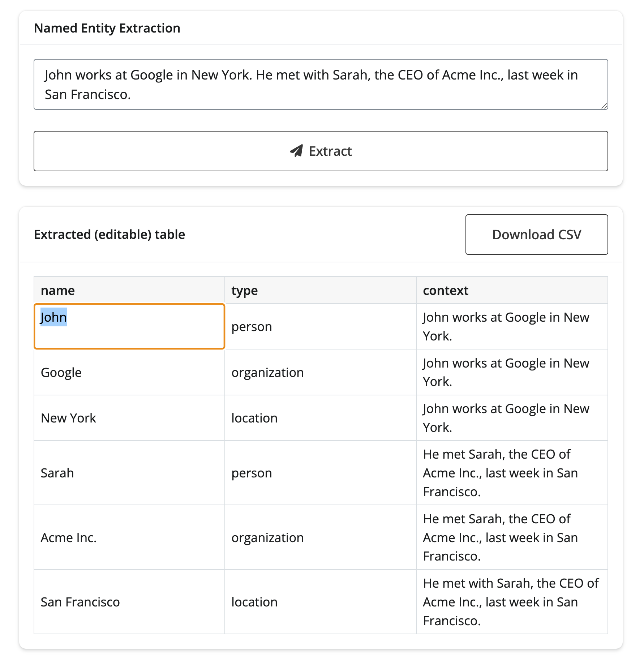Edit the organization type for Acme Inc.
This screenshot has width=644, height=665.
320,537
